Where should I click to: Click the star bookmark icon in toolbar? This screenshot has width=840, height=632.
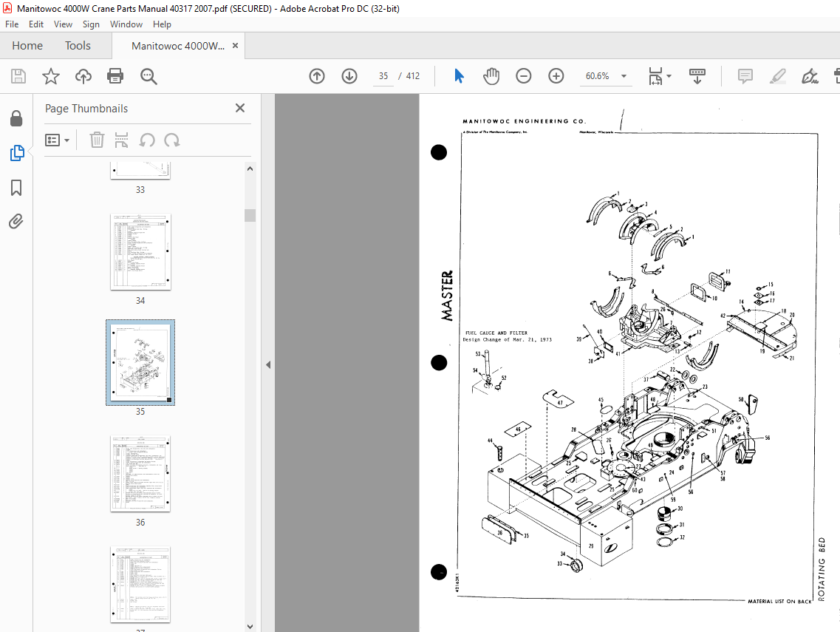(51, 76)
